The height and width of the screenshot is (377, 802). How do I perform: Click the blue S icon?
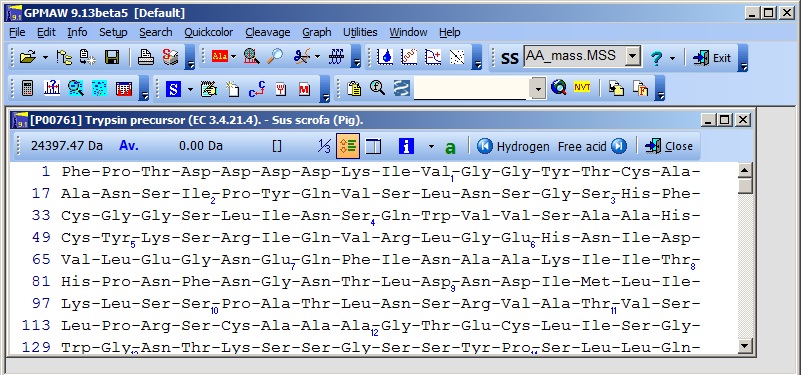click(x=173, y=88)
